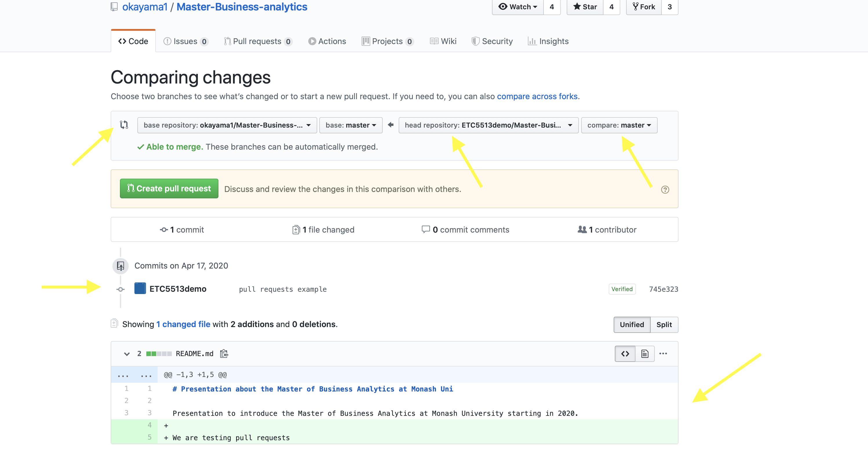Open the Insights tab
This screenshot has height=457, width=868.
(548, 41)
